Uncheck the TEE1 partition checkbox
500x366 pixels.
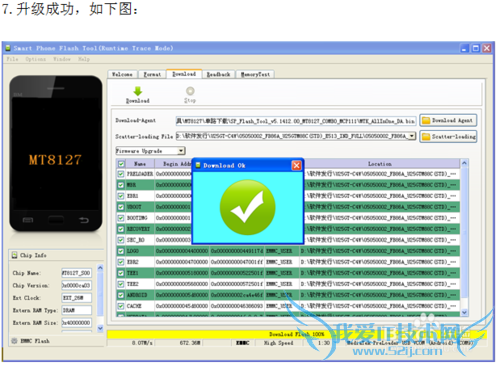pos(121,273)
